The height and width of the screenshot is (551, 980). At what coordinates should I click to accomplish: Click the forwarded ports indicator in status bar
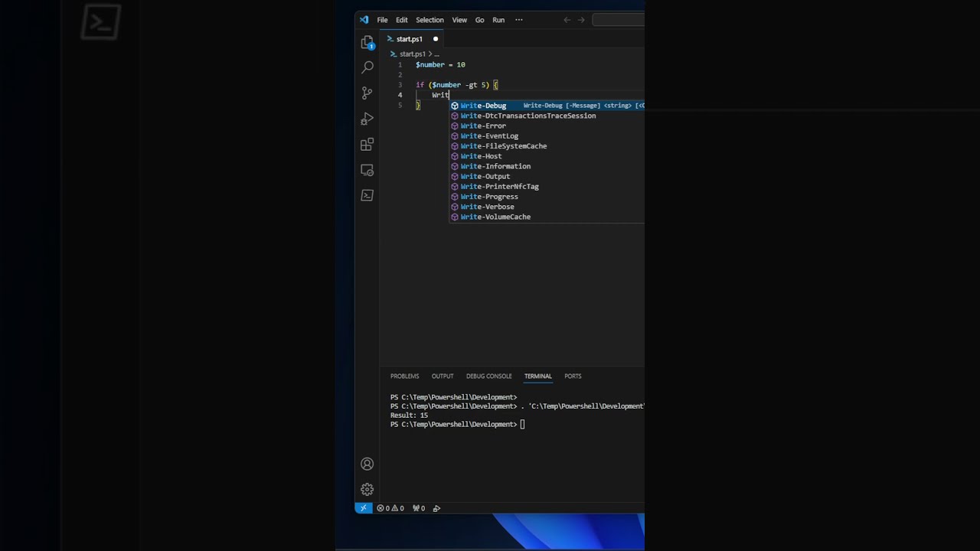(419, 508)
